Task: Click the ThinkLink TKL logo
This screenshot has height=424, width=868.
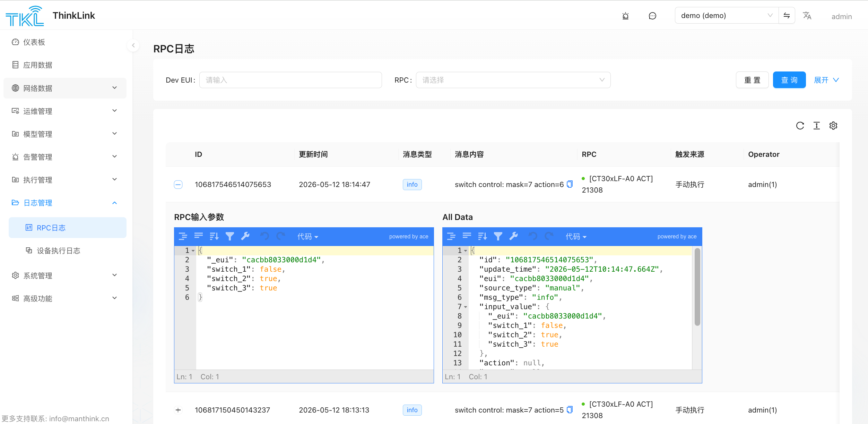Action: tap(25, 16)
